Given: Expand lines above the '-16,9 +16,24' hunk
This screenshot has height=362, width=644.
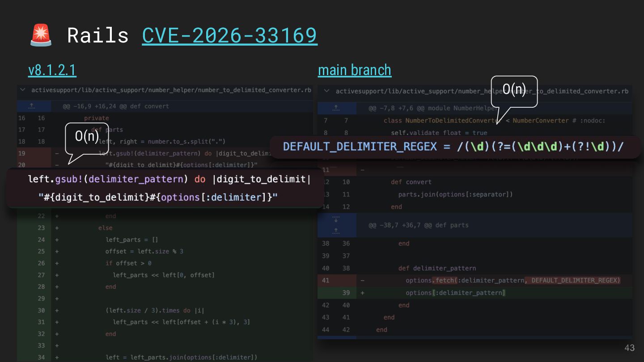Looking at the screenshot, I should click(31, 106).
